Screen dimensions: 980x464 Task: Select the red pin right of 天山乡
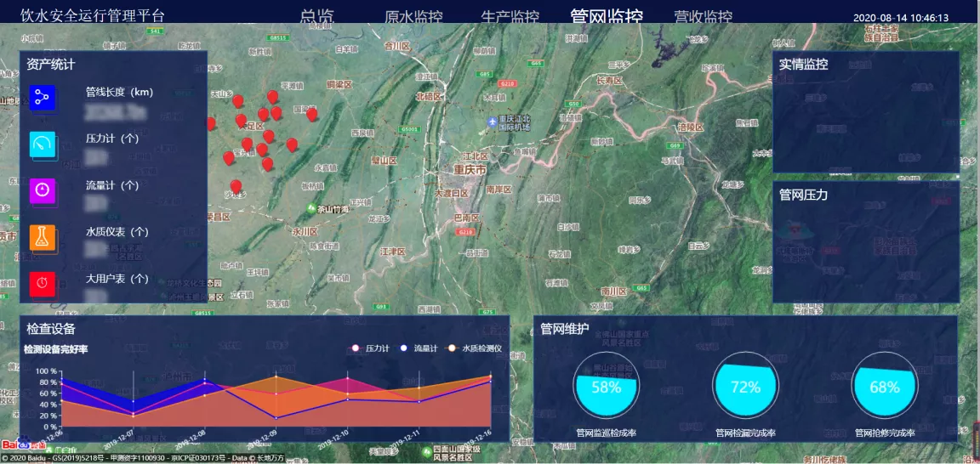pos(237,101)
